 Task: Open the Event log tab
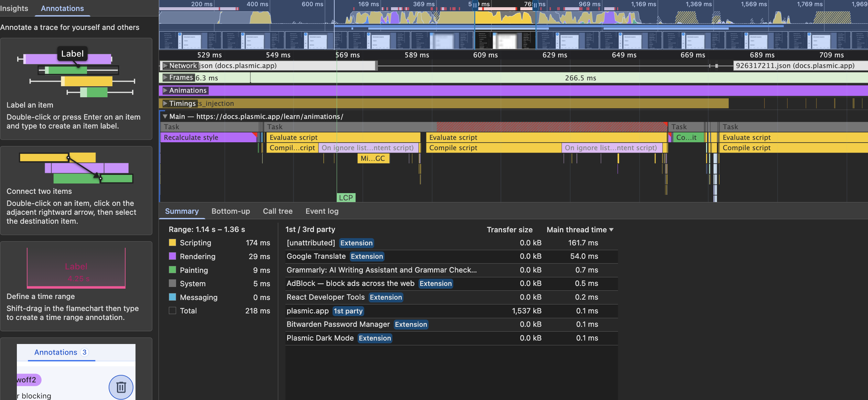point(322,211)
